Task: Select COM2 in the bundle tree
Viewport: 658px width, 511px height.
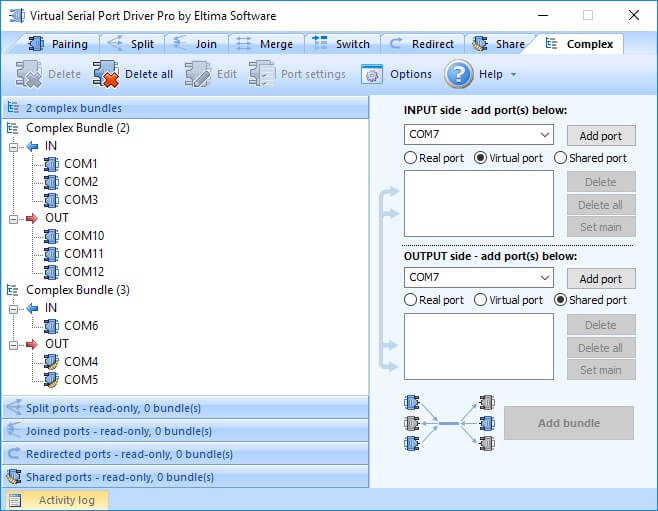Action: click(81, 182)
